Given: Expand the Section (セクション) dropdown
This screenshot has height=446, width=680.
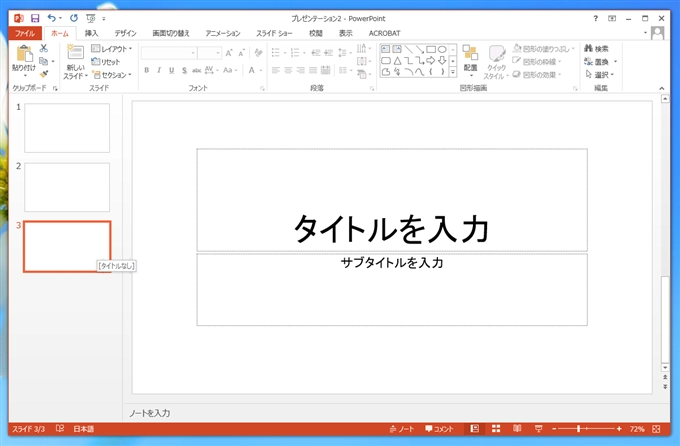Looking at the screenshot, I should pos(113,74).
